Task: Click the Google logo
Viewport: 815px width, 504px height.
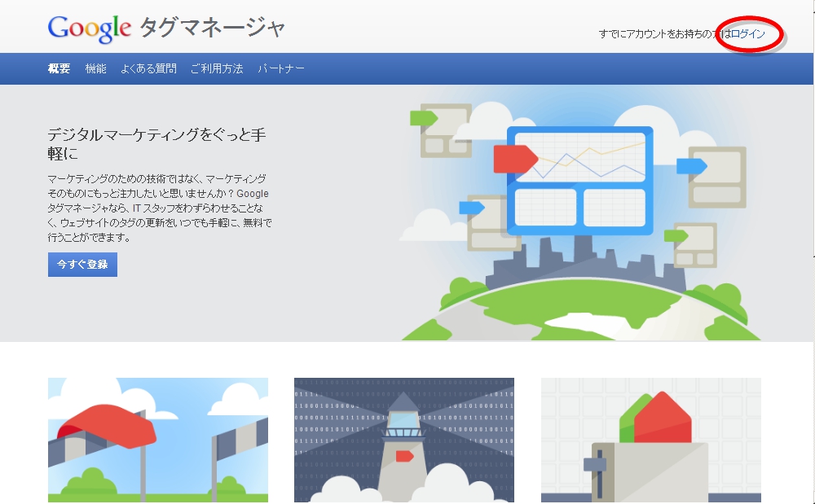Action: point(90,28)
